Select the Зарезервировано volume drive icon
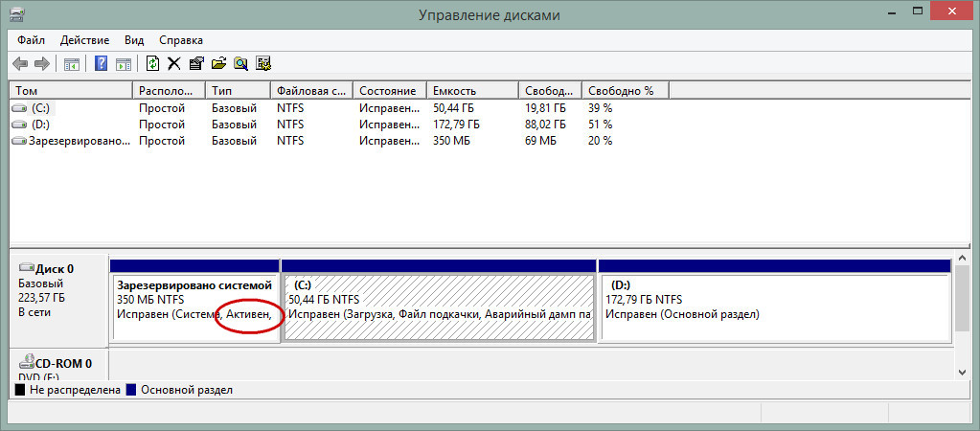The width and height of the screenshot is (980, 431). [20, 141]
